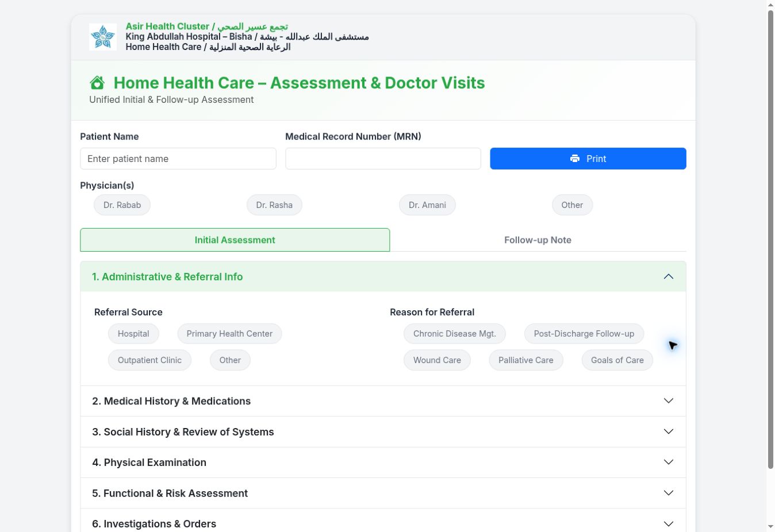Screen dimensions: 775x532
Task: Switch to the Follow-up Note tab
Action: tap(538, 240)
